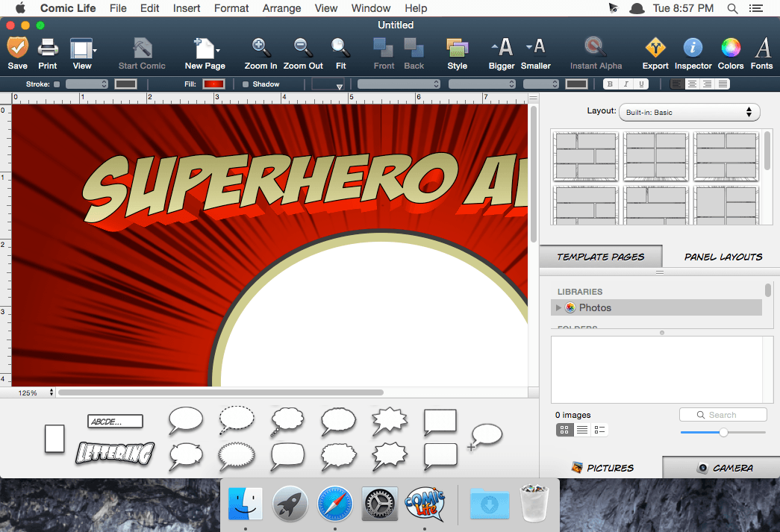
Task: Open the Layout Built-in: Basic dropdown
Action: [x=689, y=113]
